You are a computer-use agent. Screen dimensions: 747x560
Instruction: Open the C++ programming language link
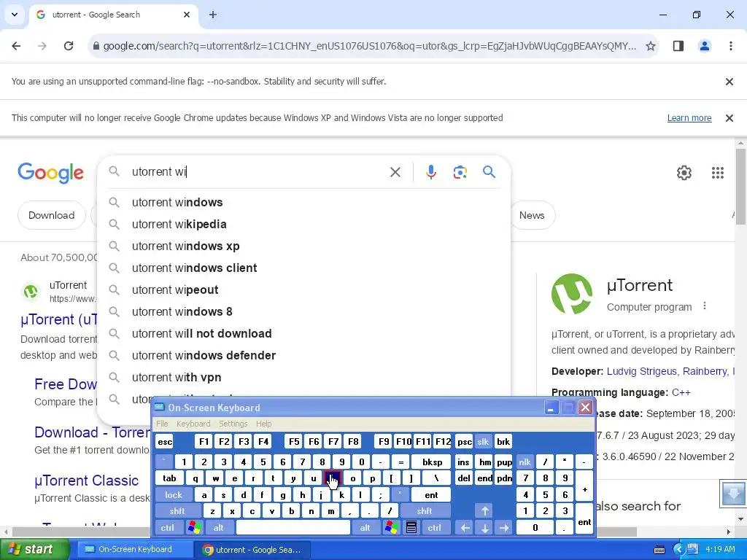pyautogui.click(x=681, y=392)
